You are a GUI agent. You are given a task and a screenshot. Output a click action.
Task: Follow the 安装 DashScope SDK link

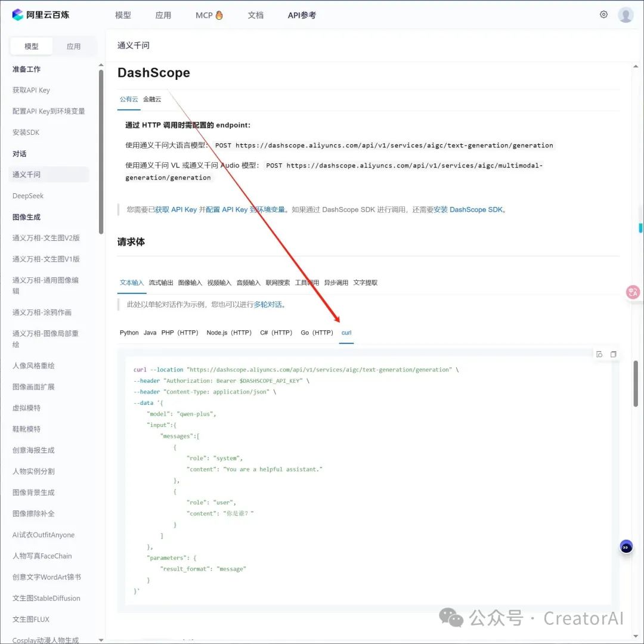pos(468,209)
